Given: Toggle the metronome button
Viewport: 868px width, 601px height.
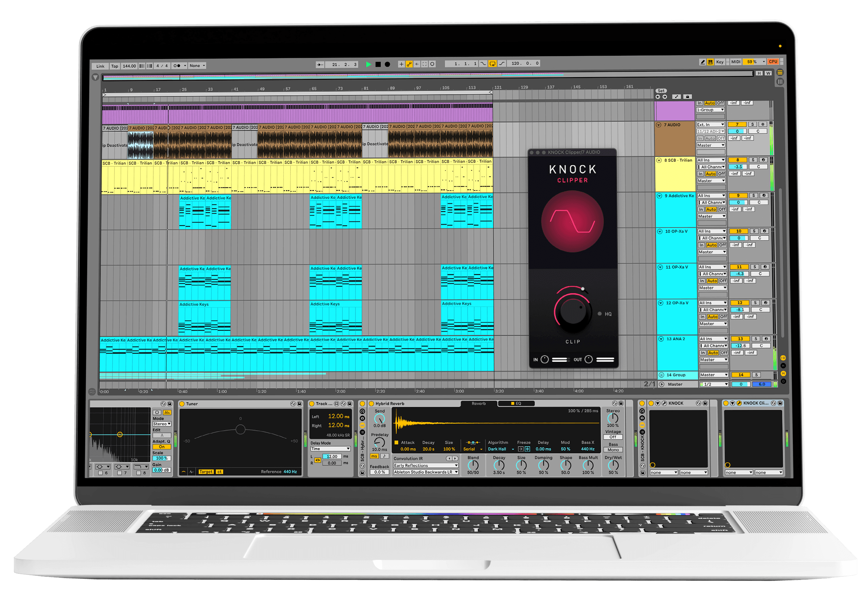Looking at the screenshot, I should 177,66.
